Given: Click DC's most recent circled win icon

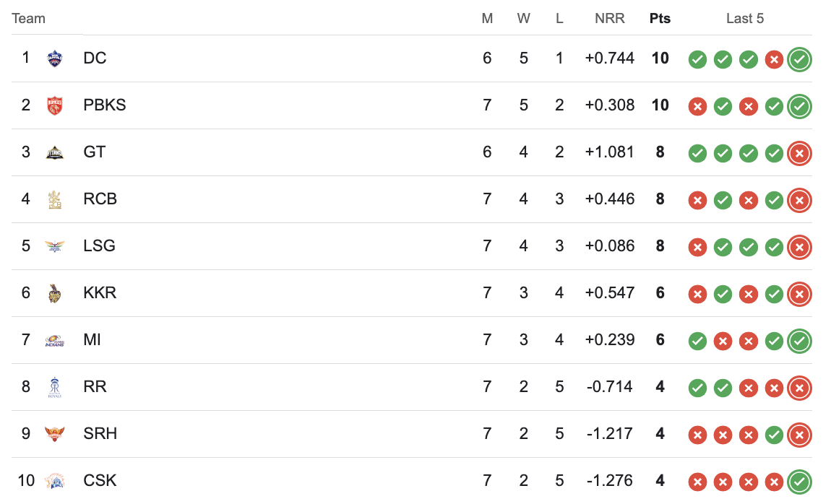Looking at the screenshot, I should click(x=799, y=59).
